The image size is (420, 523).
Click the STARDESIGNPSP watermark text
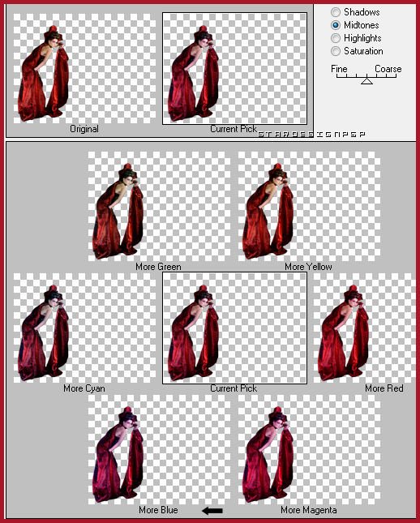311,135
